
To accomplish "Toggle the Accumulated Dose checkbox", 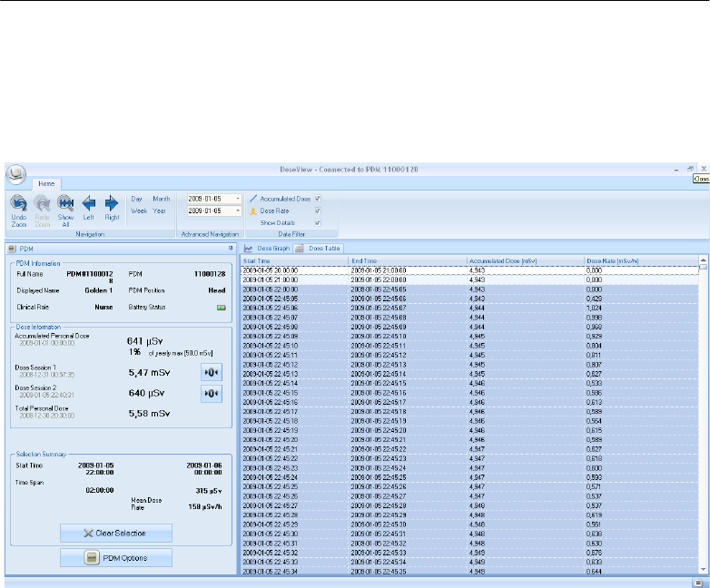I will click(318, 198).
